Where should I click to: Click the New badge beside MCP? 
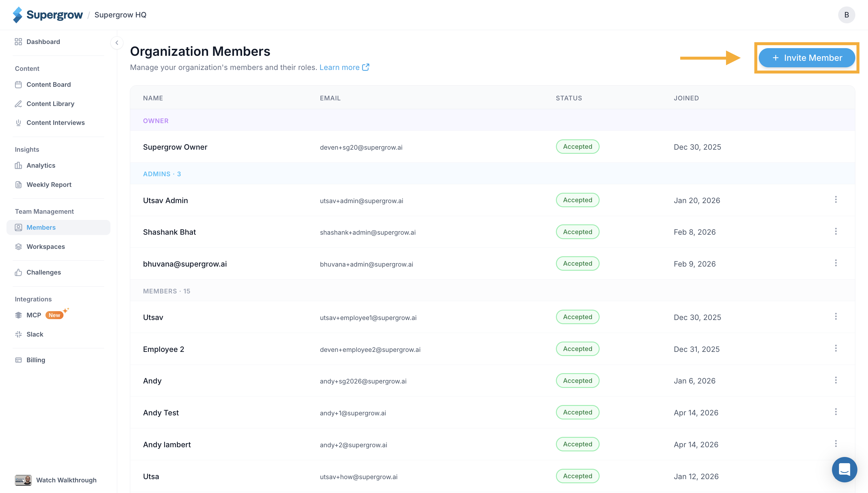(x=54, y=315)
